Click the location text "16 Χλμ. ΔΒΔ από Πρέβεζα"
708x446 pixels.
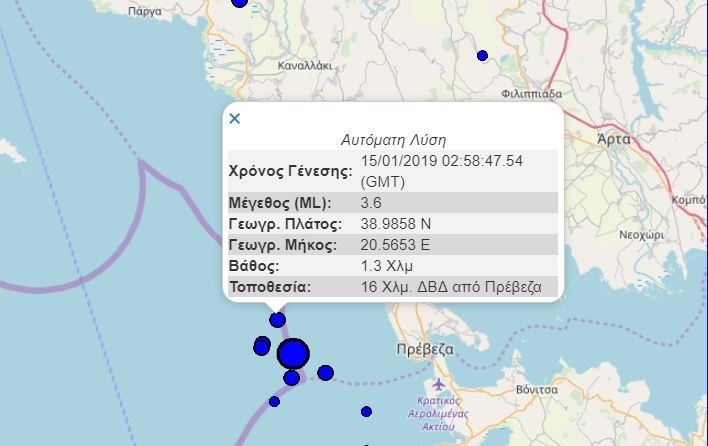click(452, 287)
